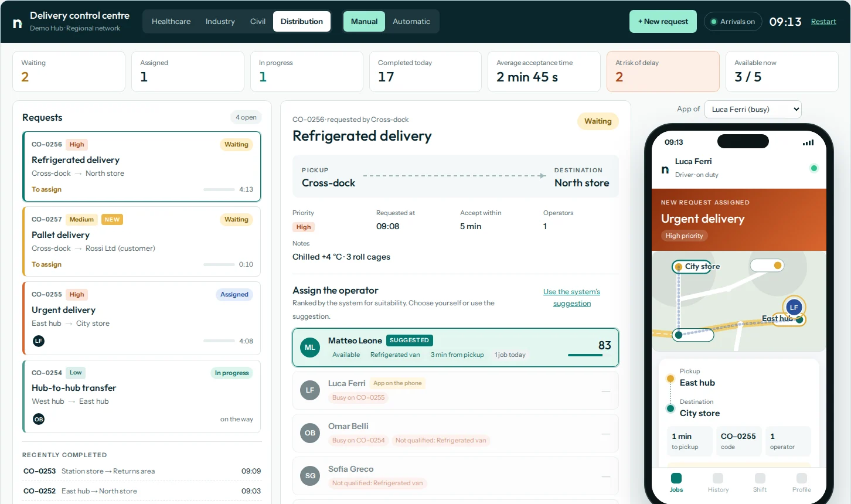Image resolution: width=851 pixels, height=504 pixels.
Task: Open the CO-0254 Hub-to-hub transfer request
Action: point(141,396)
